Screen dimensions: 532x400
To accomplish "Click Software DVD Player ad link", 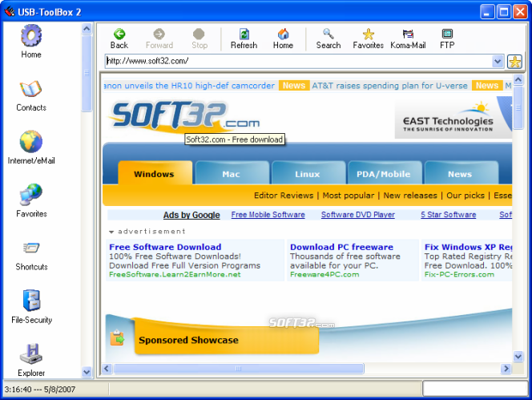I will coord(358,215).
